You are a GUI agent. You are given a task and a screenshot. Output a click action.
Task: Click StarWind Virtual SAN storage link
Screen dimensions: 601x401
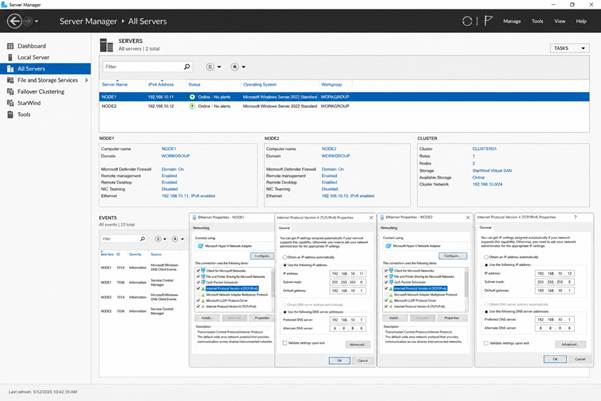click(x=492, y=171)
